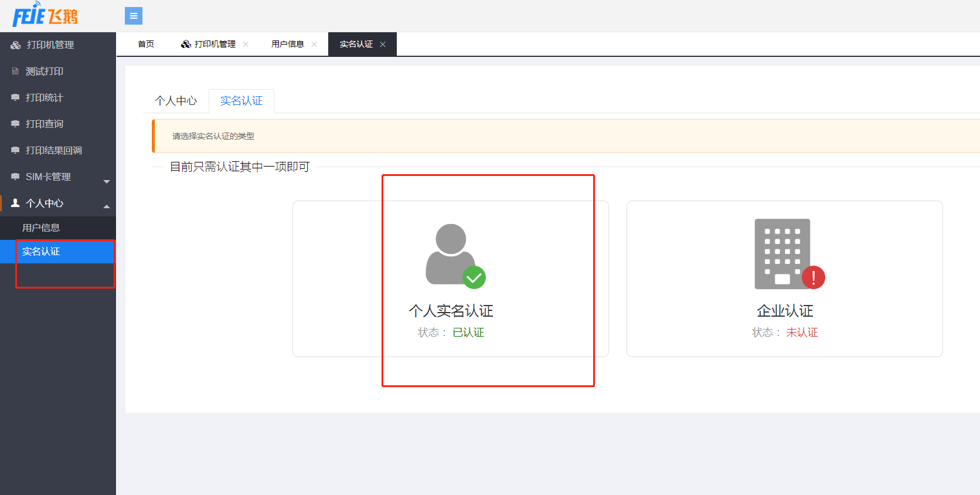Image resolution: width=980 pixels, height=495 pixels.
Task: Close the 打印机管理 tab
Action: coord(246,45)
